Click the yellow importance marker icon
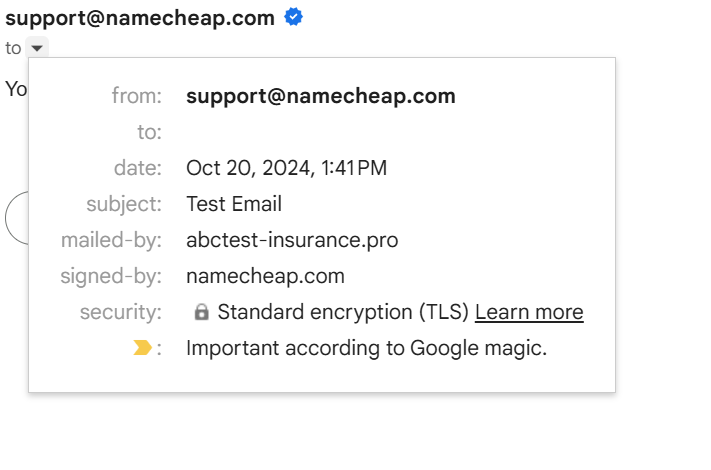Screen dimensions: 711x470 (x=143, y=348)
